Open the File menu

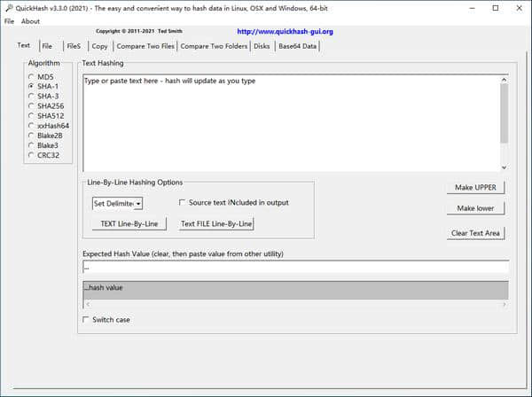[x=9, y=21]
